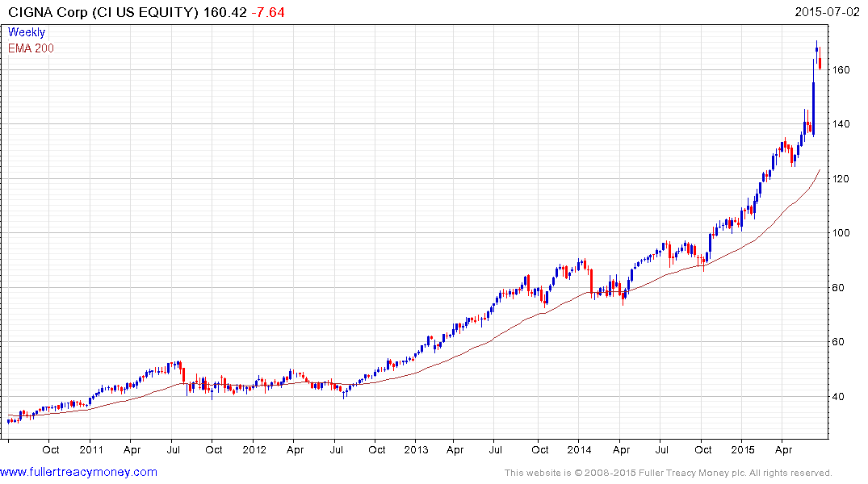Click the 2015-07-02 date stamp
Screen dimensions: 868x484
(x=827, y=12)
